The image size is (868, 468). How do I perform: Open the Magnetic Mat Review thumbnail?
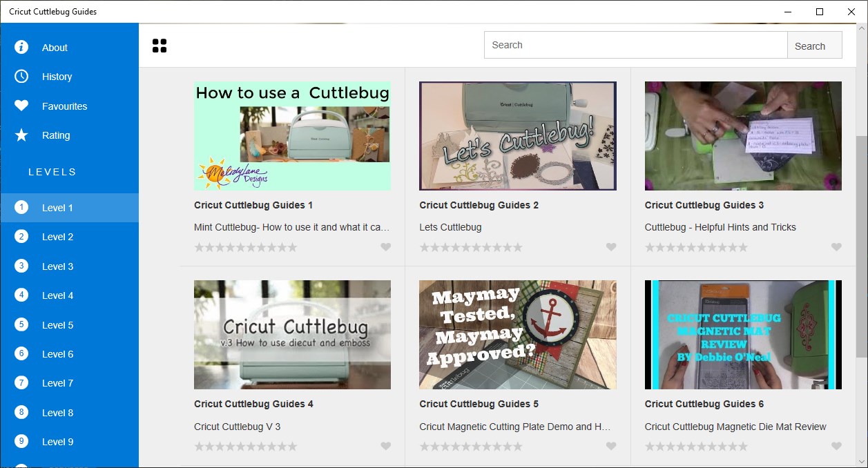point(743,335)
